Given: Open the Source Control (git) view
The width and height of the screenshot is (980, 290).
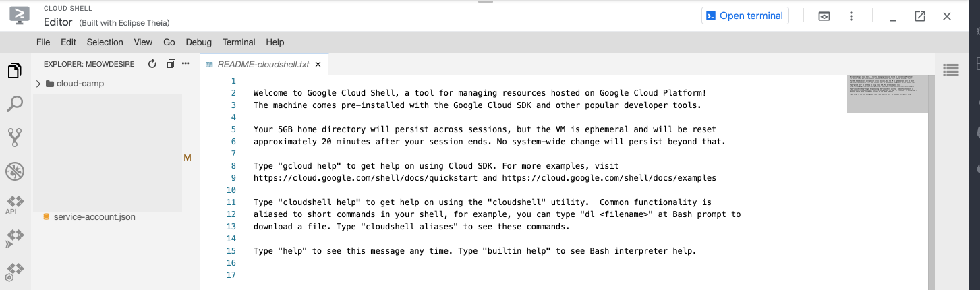Looking at the screenshot, I should pos(14,138).
